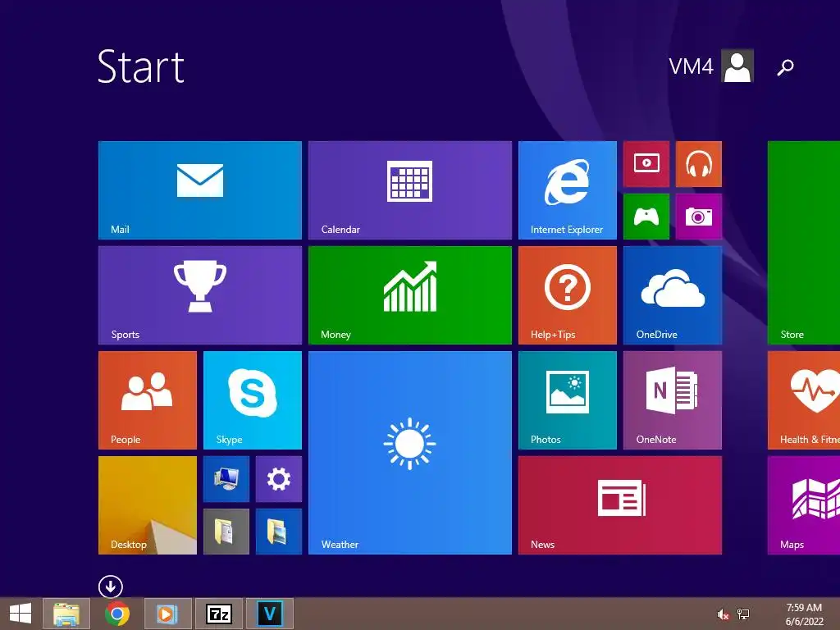The height and width of the screenshot is (630, 840).
Task: Launch Internet Explorer tile
Action: [568, 190]
